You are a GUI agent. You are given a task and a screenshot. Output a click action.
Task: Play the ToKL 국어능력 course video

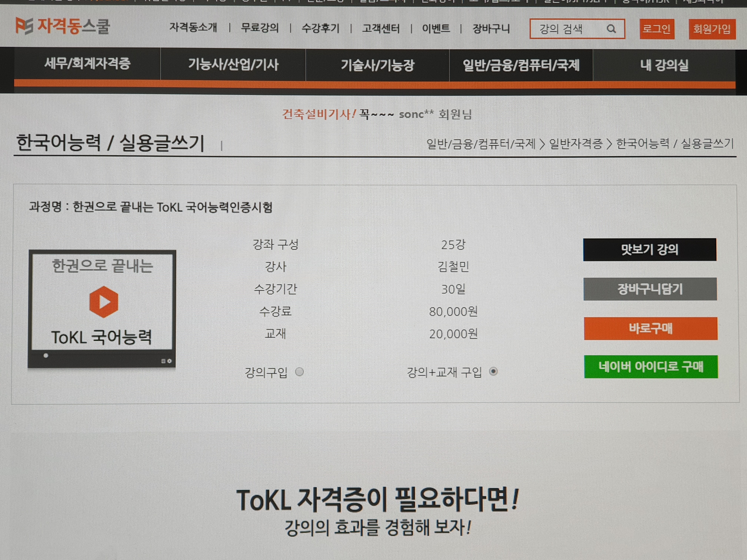(104, 302)
